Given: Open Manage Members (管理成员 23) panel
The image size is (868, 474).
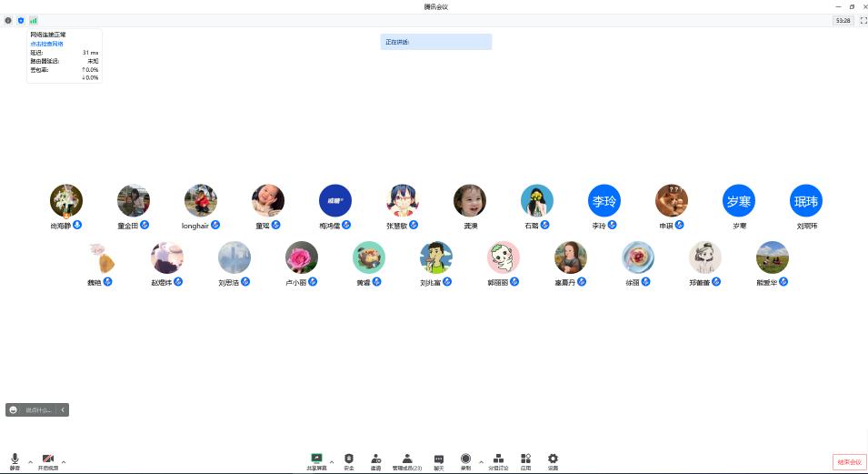Looking at the screenshot, I should (x=407, y=461).
